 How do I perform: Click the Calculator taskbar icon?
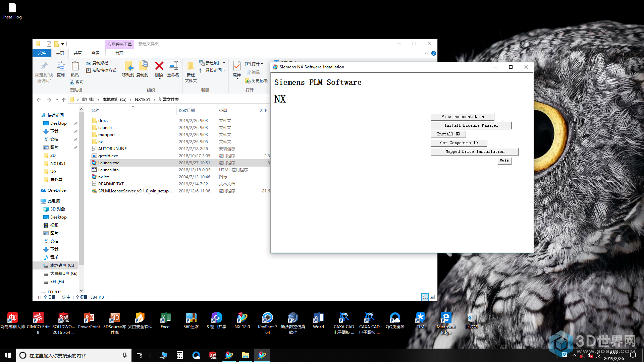(x=180, y=355)
